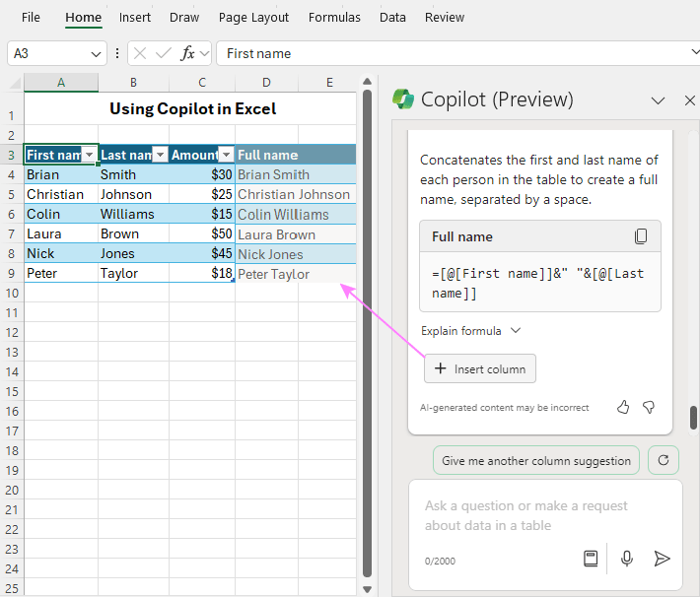Open the prompt guide book icon
The image size is (700, 597).
[591, 559]
